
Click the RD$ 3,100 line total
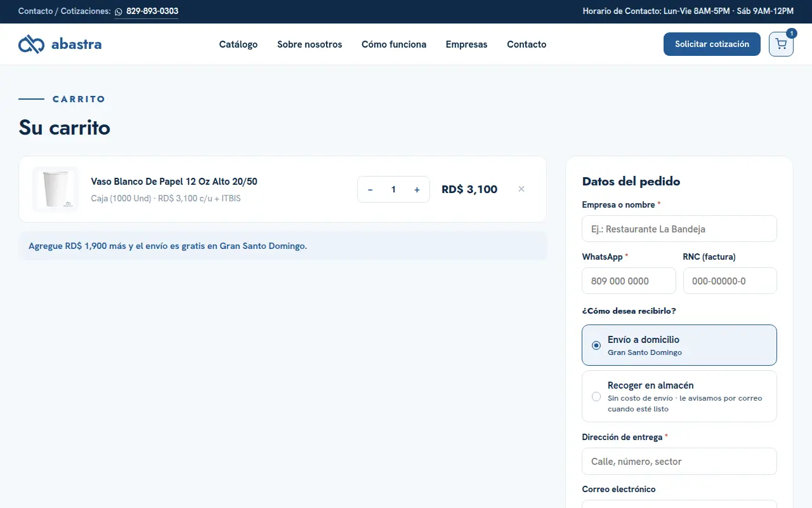pos(469,189)
